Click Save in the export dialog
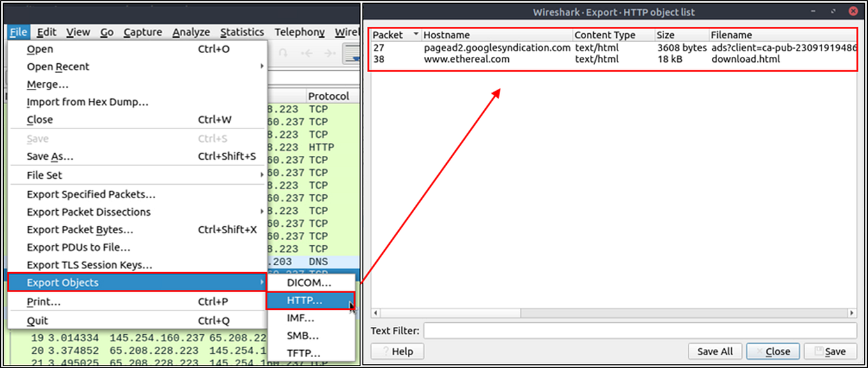This screenshot has height=368, width=868. pos(830,351)
